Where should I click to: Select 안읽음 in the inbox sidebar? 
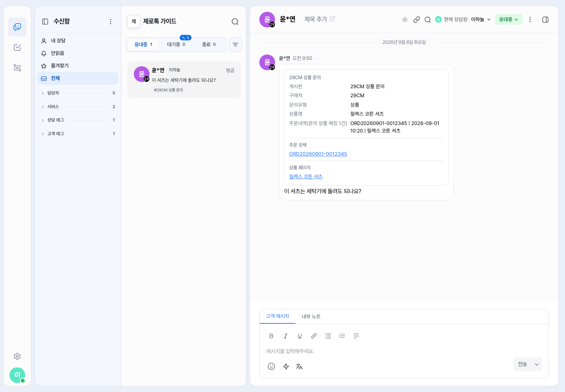(x=78, y=53)
